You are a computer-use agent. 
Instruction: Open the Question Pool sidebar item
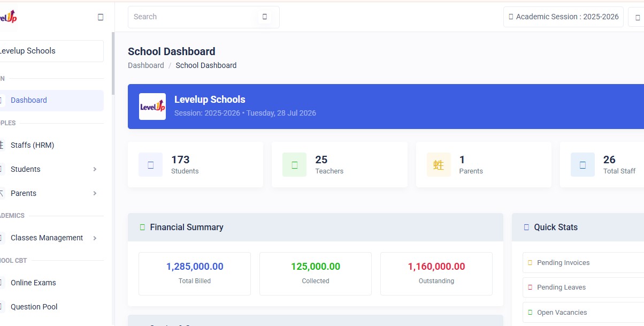click(x=51, y=307)
